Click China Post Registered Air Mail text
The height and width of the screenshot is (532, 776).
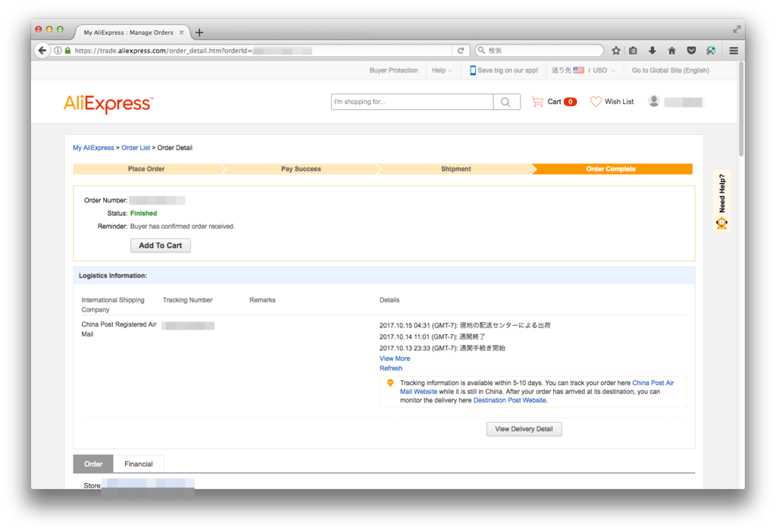click(x=119, y=329)
